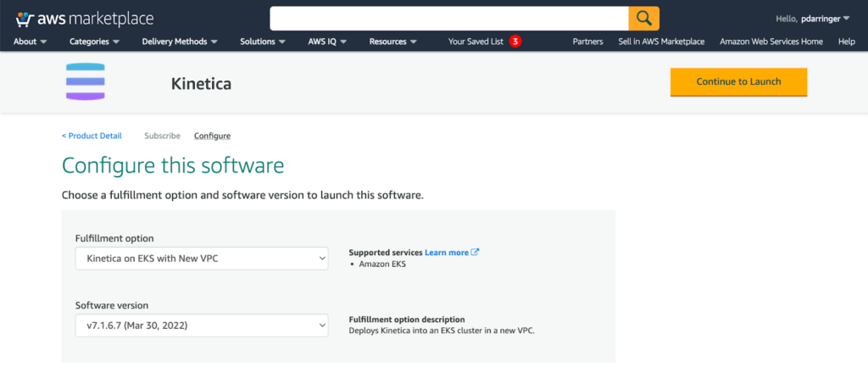
Task: Open the Solutions menu
Action: coord(262,42)
